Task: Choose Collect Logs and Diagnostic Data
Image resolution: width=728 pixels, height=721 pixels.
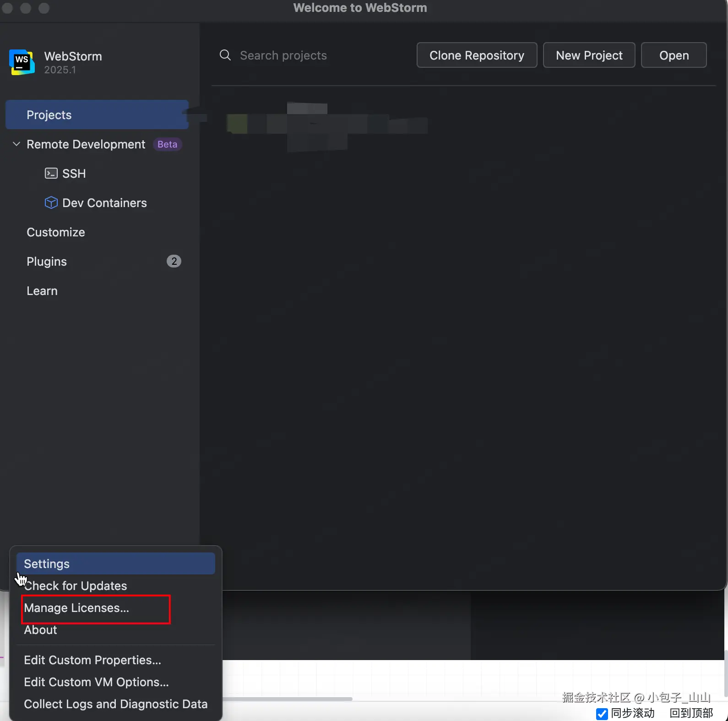Action: (116, 704)
